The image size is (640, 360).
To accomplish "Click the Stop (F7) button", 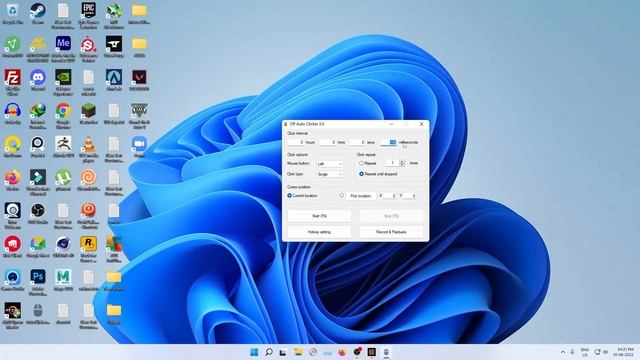I will point(391,216).
